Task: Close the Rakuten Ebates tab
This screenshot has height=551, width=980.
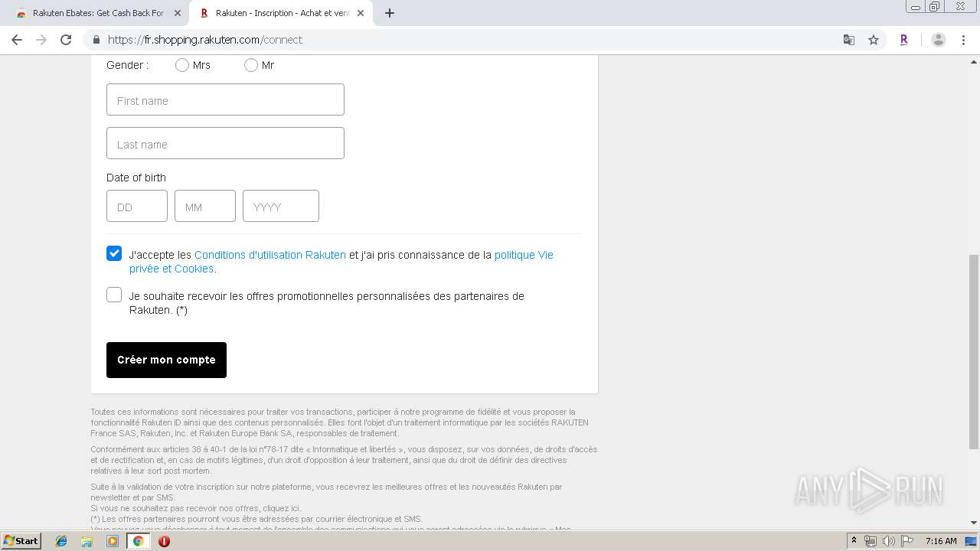Action: (178, 13)
